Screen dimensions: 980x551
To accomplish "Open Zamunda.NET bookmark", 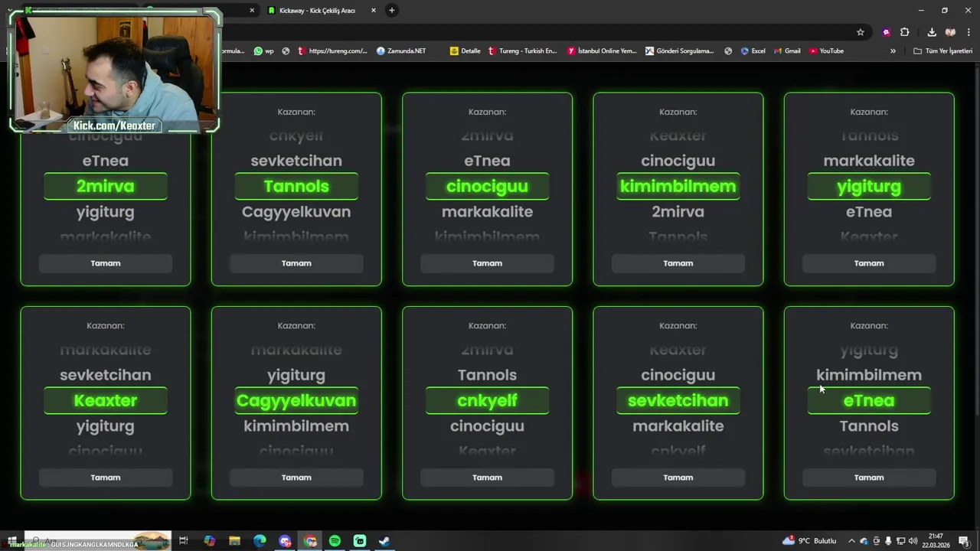I will tap(401, 51).
